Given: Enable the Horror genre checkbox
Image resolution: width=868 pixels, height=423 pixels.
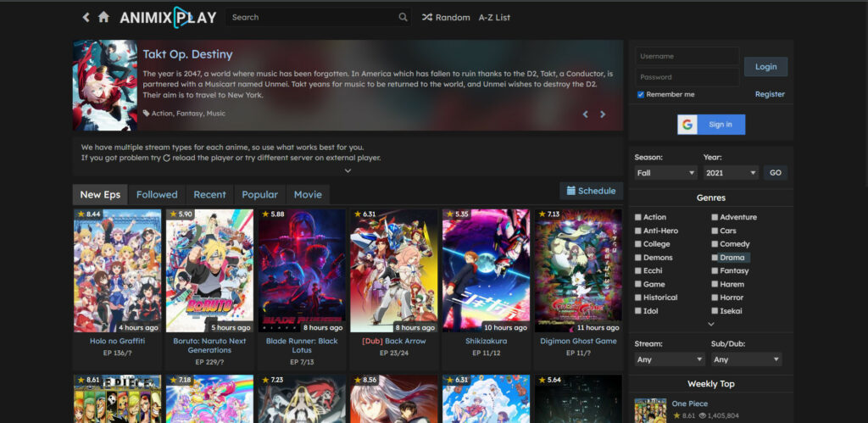Looking at the screenshot, I should 715,298.
